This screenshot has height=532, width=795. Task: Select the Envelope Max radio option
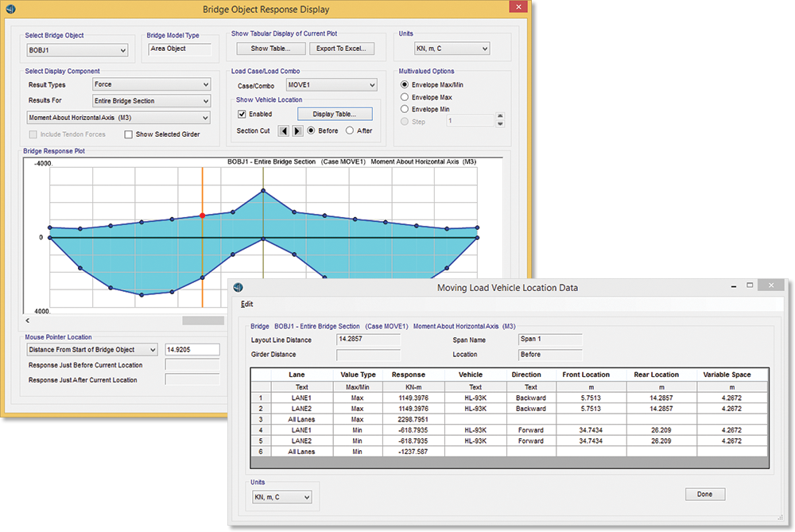(405, 97)
